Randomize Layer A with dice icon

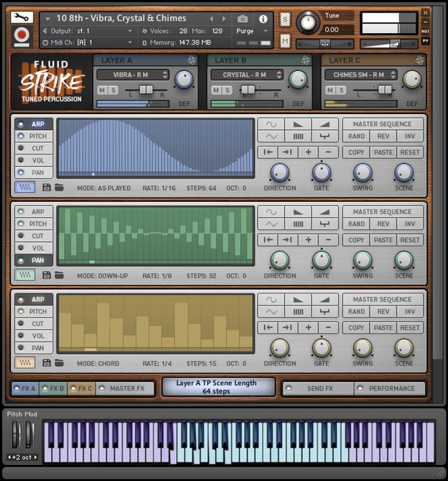click(192, 60)
